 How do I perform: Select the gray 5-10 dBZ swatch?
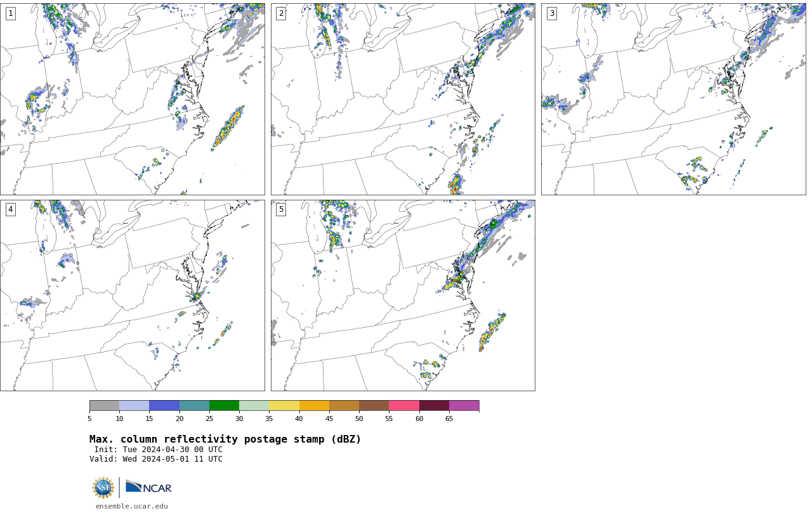pyautogui.click(x=104, y=406)
